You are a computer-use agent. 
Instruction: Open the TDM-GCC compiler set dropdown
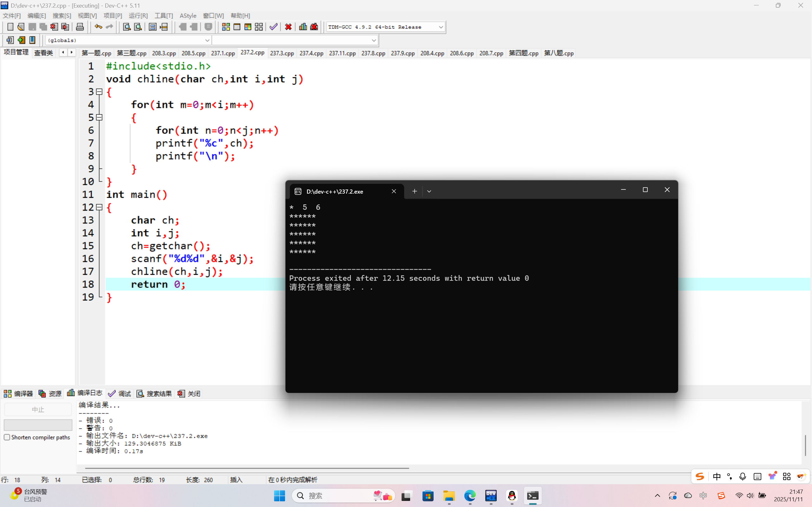coord(441,27)
